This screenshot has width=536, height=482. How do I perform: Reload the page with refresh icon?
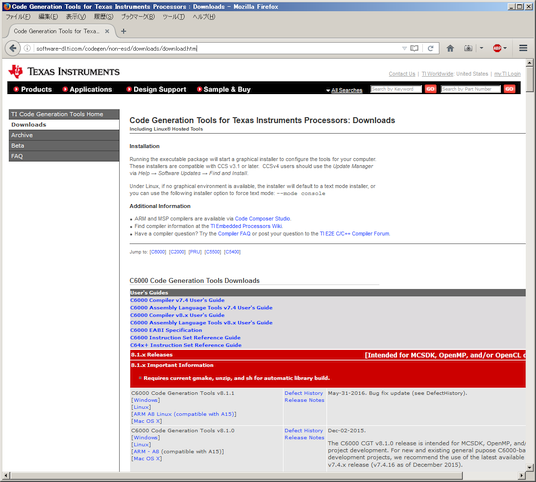coord(430,48)
